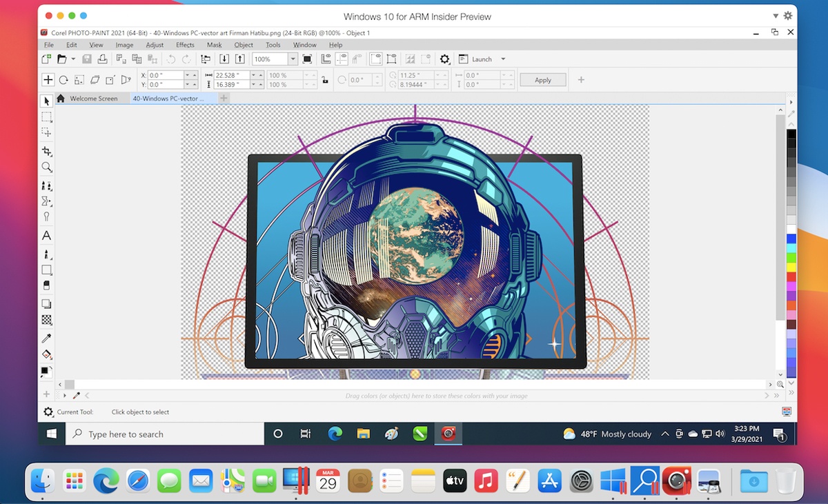Toggle the show object marquee button
Viewport: 828px width, 504px height.
click(391, 59)
